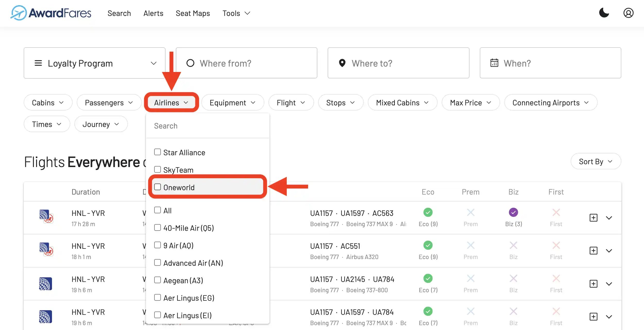The height and width of the screenshot is (330, 644).
Task: Click the United logo in the UA1157 · UA1597 · UA784 row
Action: [x=45, y=317]
